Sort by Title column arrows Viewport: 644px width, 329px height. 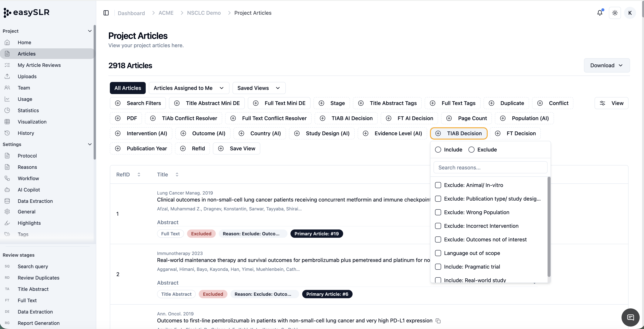click(x=177, y=175)
